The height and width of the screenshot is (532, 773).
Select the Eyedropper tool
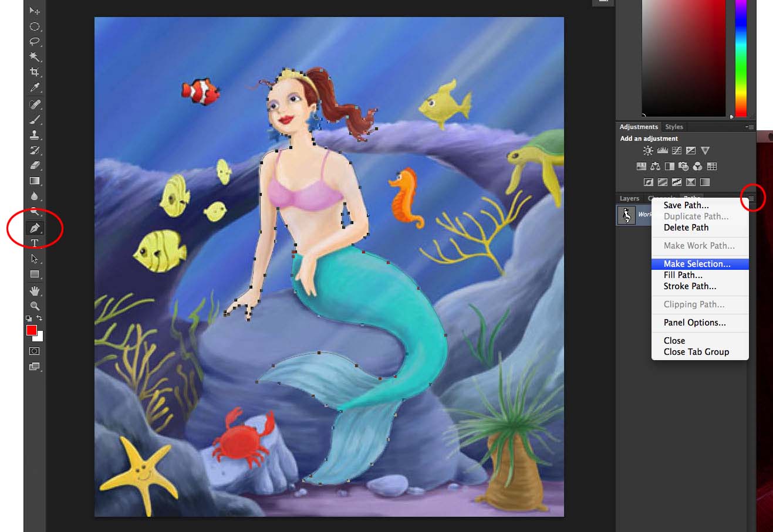point(35,88)
